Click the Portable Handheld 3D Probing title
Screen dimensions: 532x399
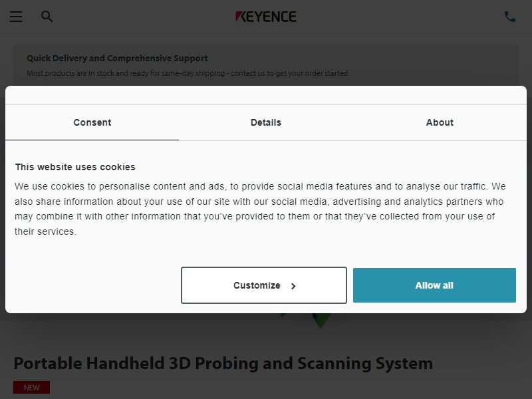[223, 363]
